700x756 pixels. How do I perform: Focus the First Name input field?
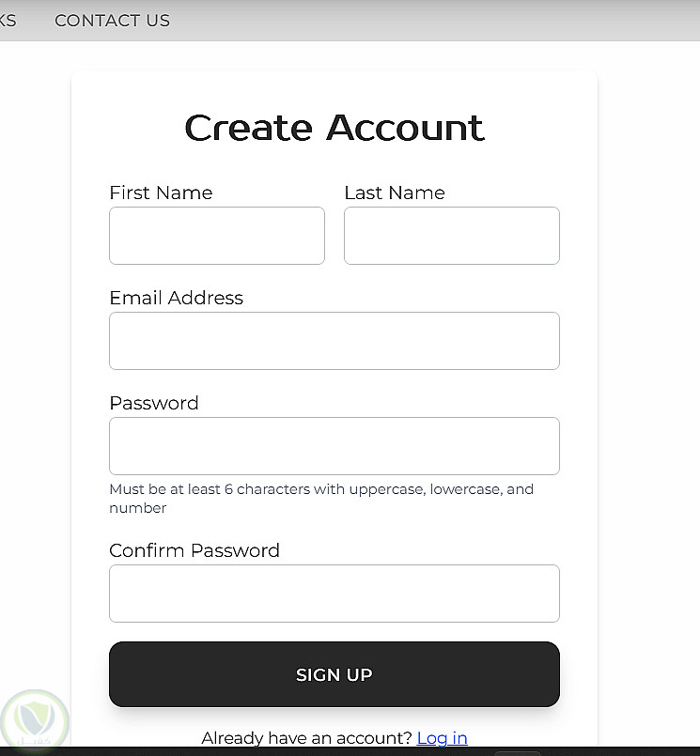pos(217,236)
